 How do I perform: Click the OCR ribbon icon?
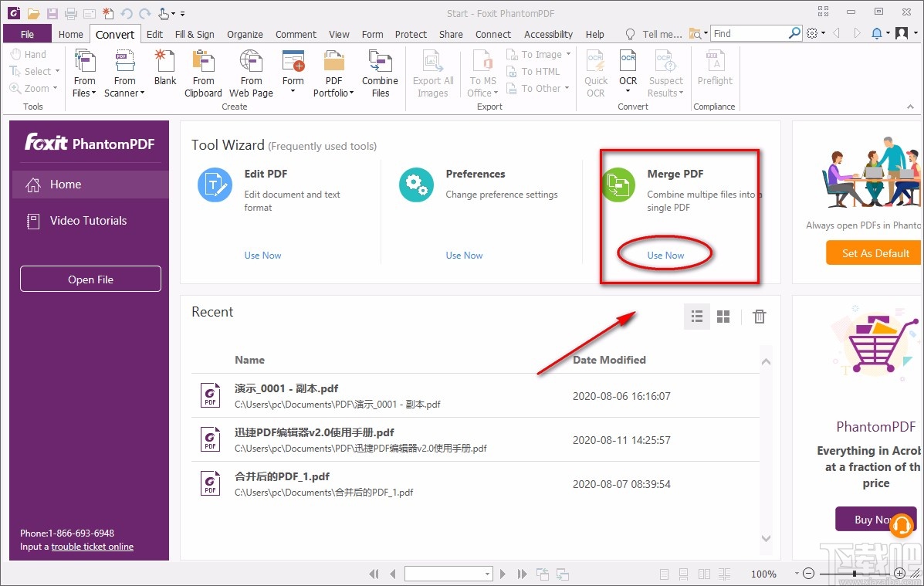[x=628, y=61]
